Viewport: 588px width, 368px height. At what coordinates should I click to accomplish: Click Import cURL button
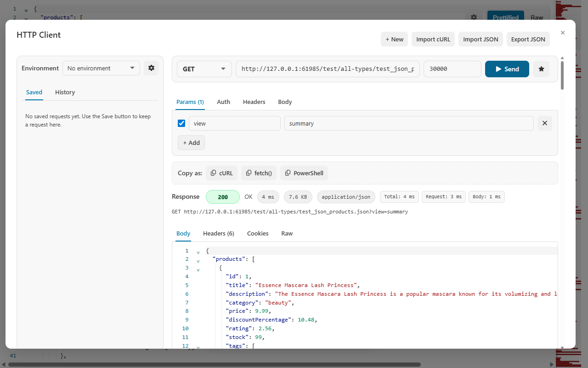pos(433,39)
